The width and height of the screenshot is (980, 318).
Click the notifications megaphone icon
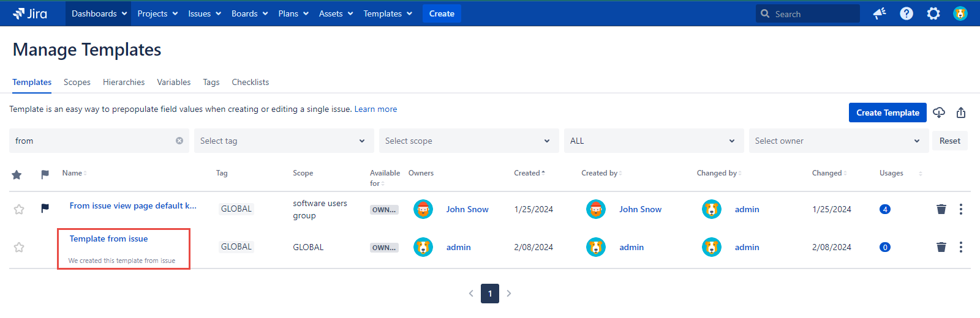(880, 13)
